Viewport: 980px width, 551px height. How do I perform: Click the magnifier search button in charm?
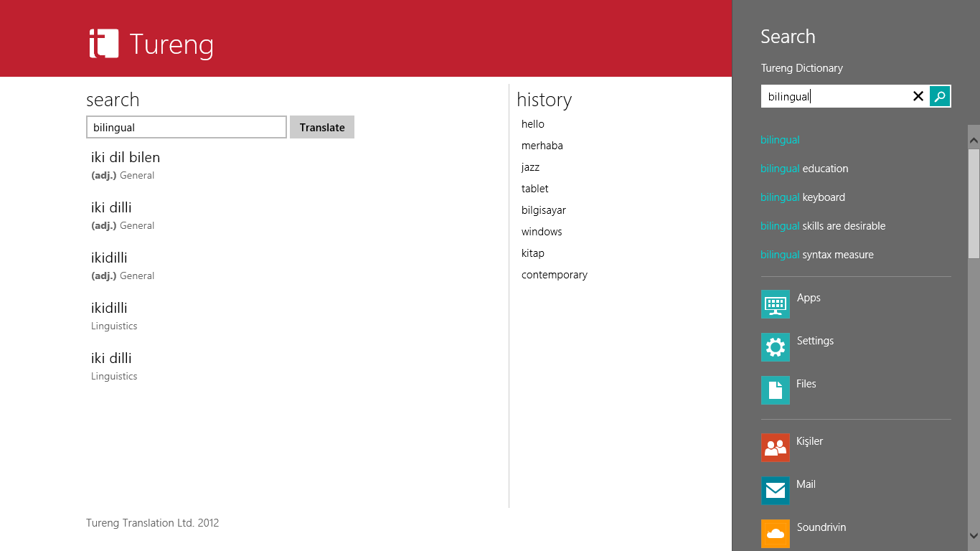coord(940,96)
